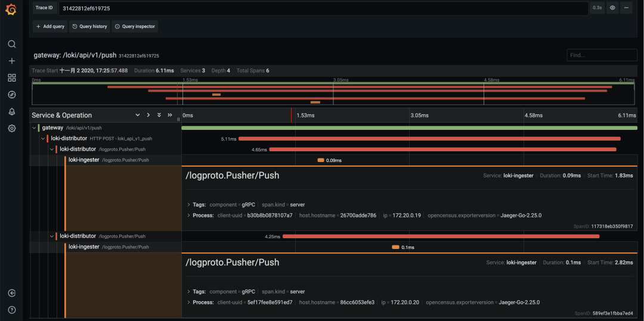
Task: Click the 1.53ms timeline tick label
Action: coord(305,116)
